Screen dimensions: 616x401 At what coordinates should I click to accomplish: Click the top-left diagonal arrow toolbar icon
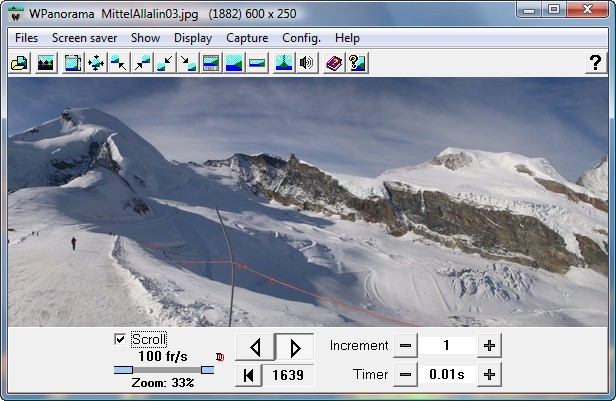click(x=119, y=63)
